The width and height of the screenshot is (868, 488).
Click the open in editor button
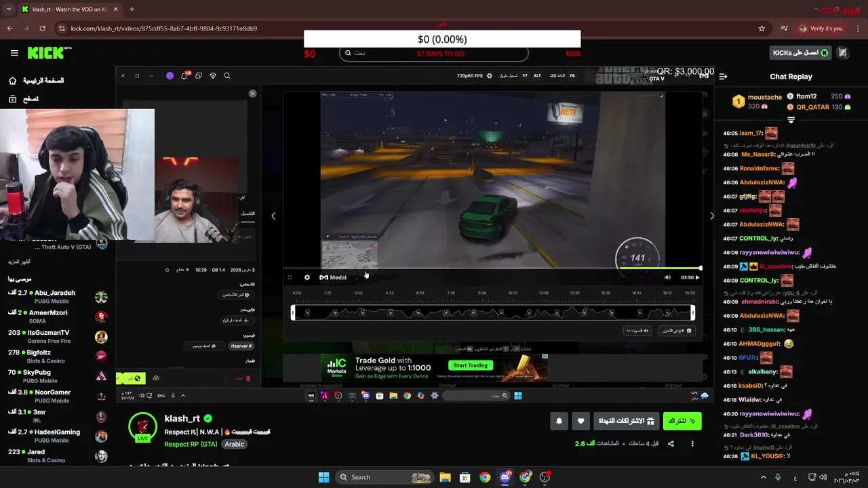677,331
